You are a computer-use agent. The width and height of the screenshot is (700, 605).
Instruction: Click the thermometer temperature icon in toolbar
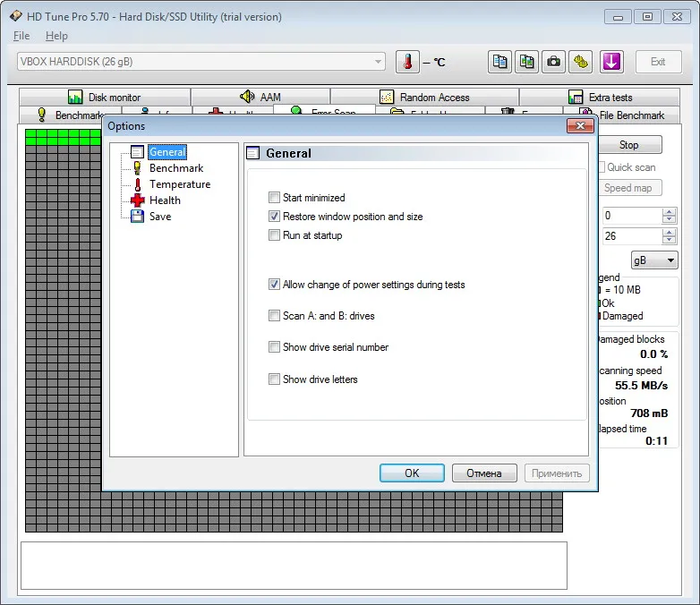click(x=407, y=62)
